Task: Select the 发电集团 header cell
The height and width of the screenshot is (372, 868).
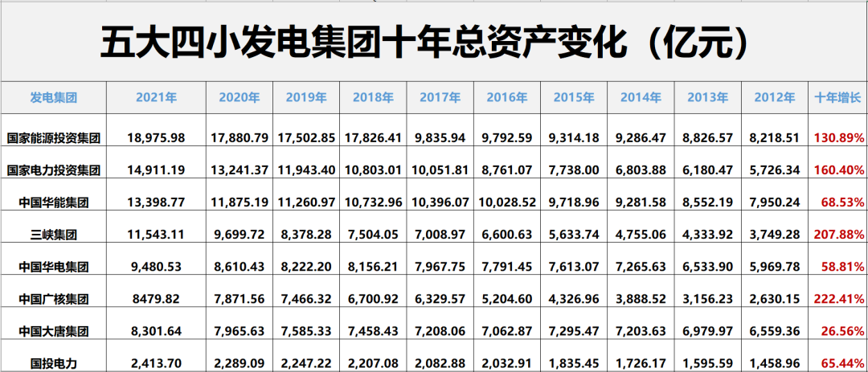Action: 53,98
